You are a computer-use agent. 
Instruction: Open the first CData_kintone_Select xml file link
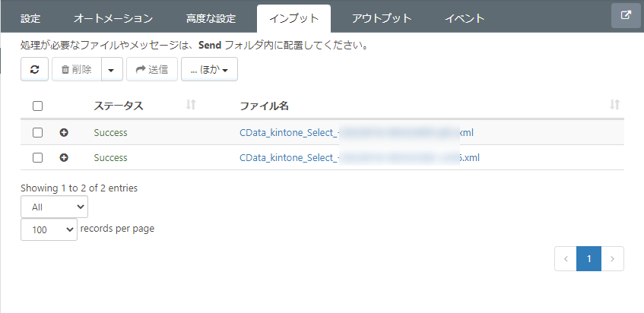[357, 132]
